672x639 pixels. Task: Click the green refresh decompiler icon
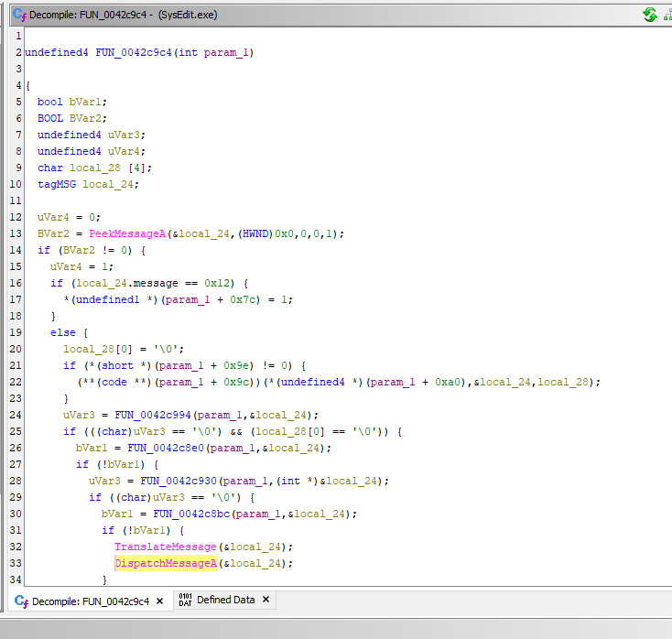(x=649, y=14)
